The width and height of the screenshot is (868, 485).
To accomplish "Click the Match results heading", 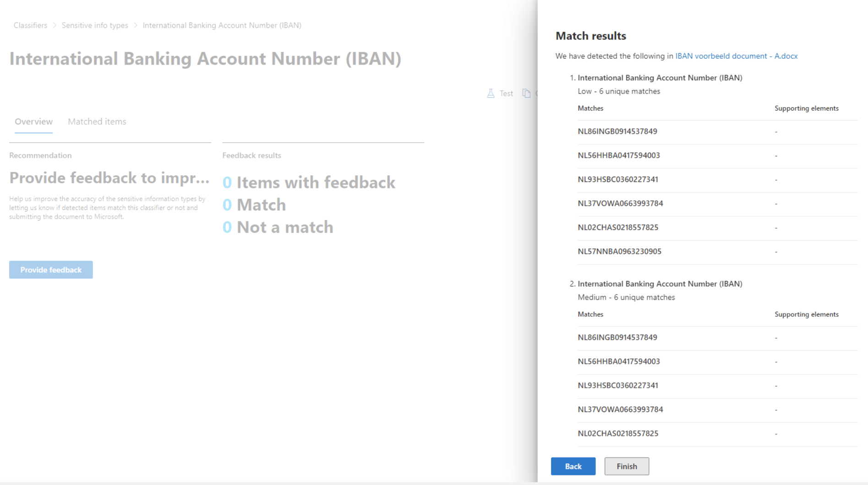I will pos(591,36).
